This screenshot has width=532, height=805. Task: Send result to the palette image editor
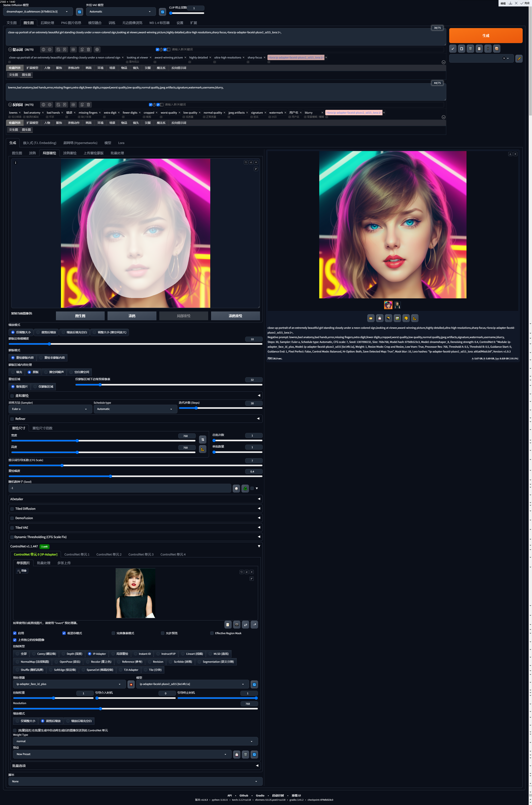406,318
